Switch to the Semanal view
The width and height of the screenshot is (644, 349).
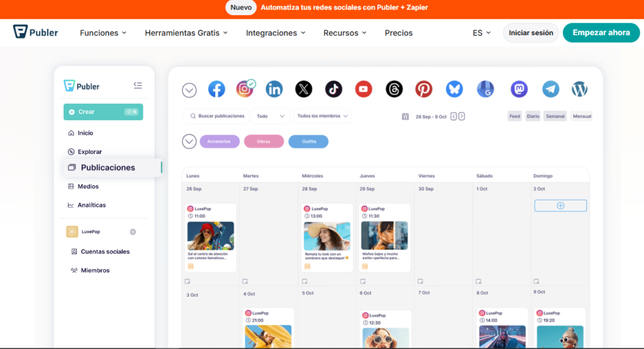[x=555, y=116]
